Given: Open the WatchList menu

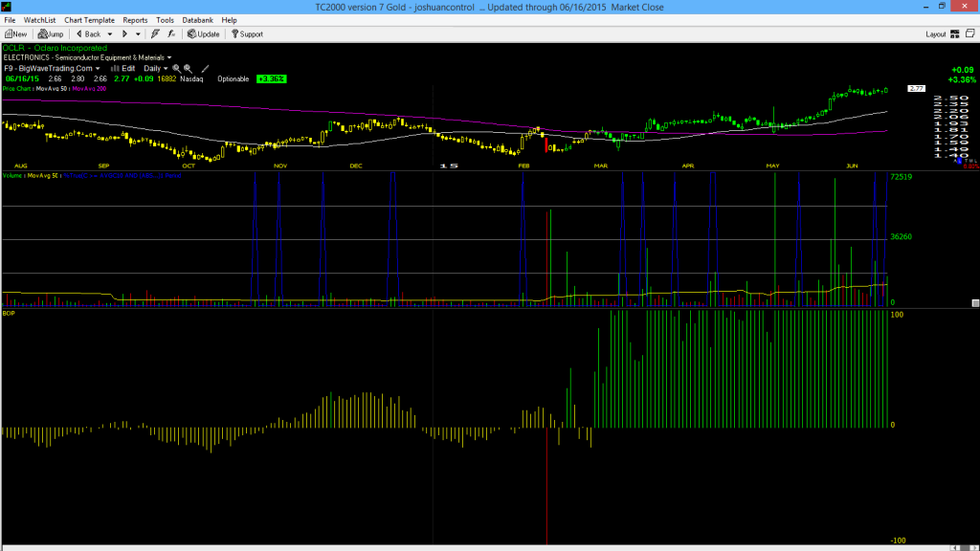Looking at the screenshot, I should tap(39, 20).
